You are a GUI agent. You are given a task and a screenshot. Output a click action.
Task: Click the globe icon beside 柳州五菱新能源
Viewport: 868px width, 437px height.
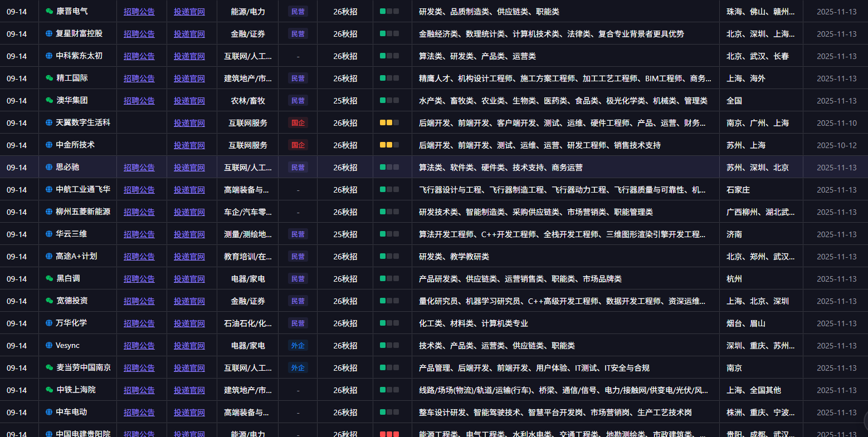48,212
